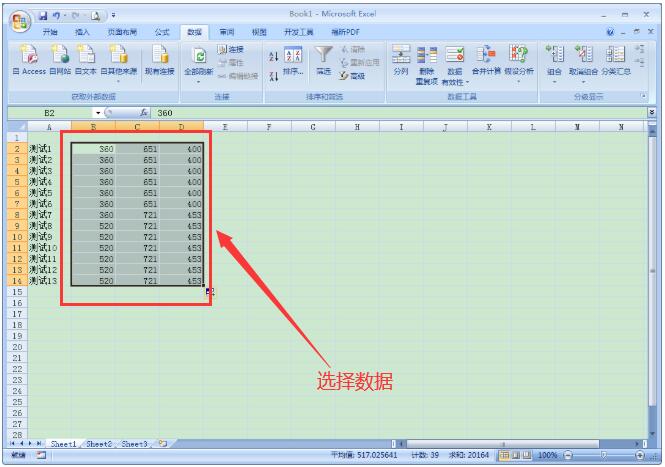Screen dimensions: 665x467
Task: Switch to Page Layout view in status bar
Action: (x=516, y=456)
